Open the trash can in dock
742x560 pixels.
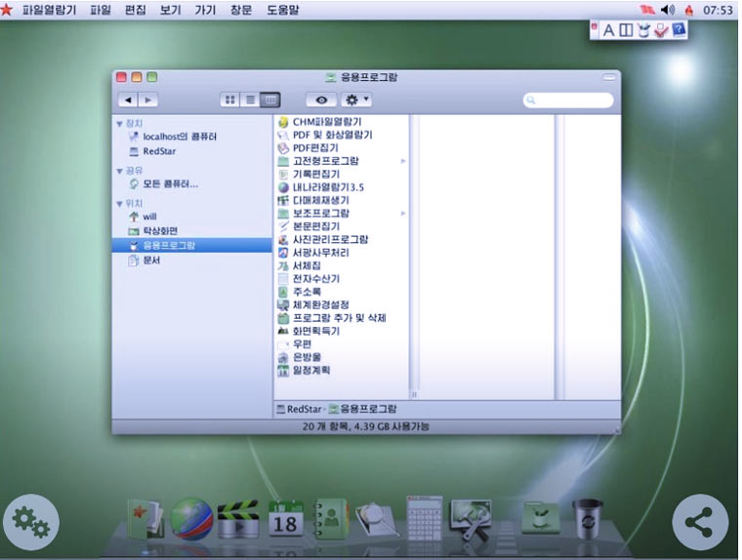[588, 519]
